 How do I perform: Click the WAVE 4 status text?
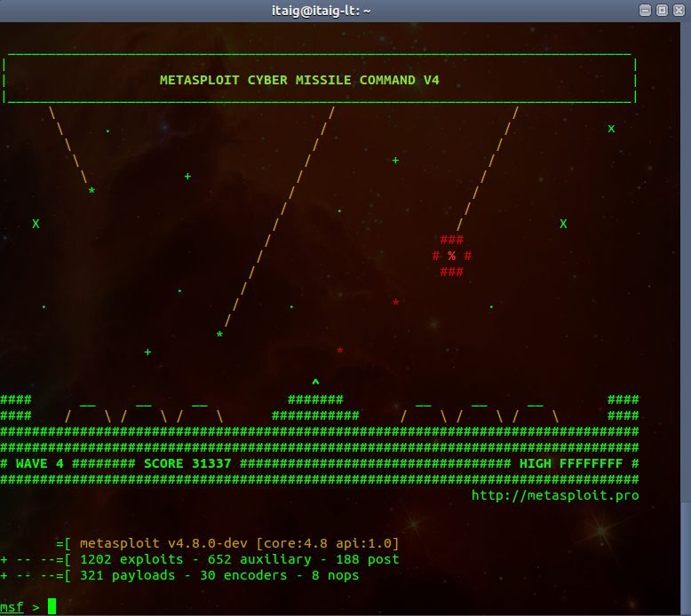point(40,463)
